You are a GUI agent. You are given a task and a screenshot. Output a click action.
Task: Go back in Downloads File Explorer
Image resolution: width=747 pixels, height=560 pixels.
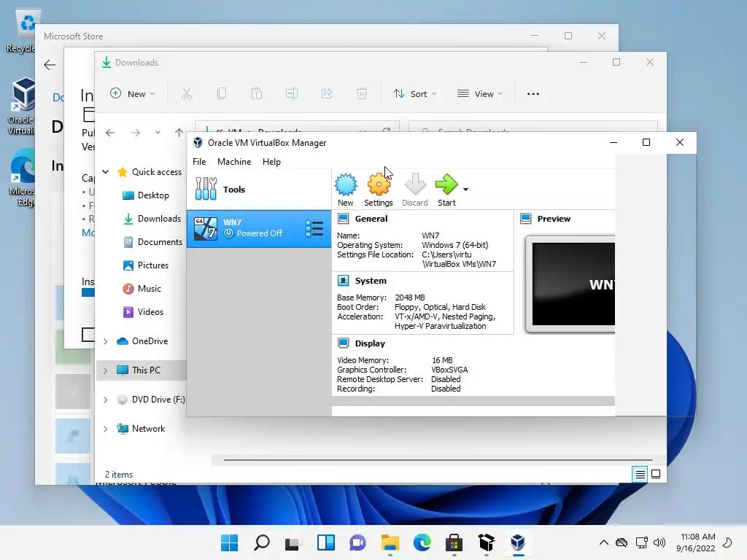[110, 133]
